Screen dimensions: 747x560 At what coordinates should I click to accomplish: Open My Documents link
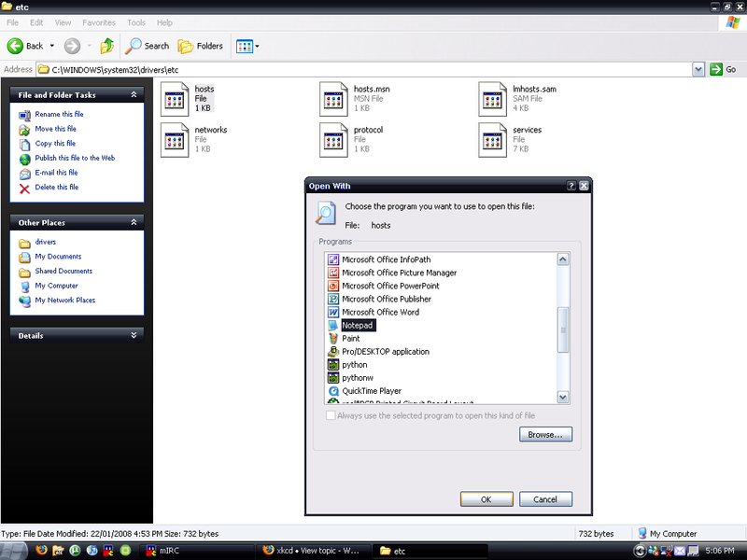(x=58, y=256)
